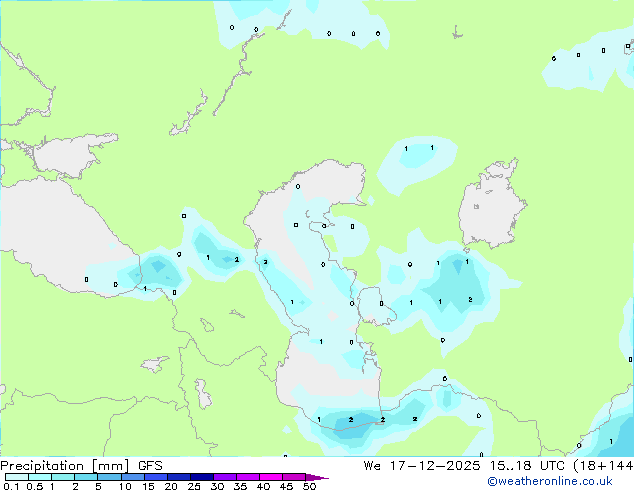Click the legend swatch between 20 and 25
This screenshot has width=634, height=490.
[x=178, y=477]
